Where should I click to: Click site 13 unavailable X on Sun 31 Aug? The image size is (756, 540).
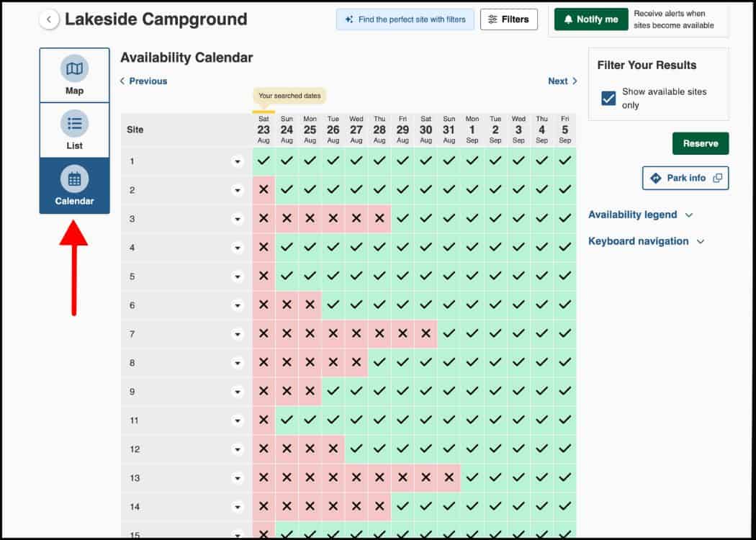coord(449,478)
